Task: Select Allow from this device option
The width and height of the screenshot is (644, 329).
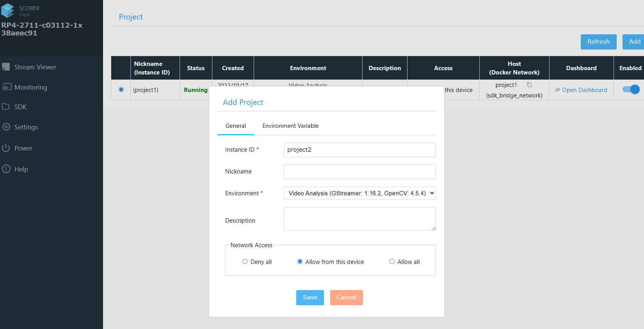Action: tap(300, 262)
